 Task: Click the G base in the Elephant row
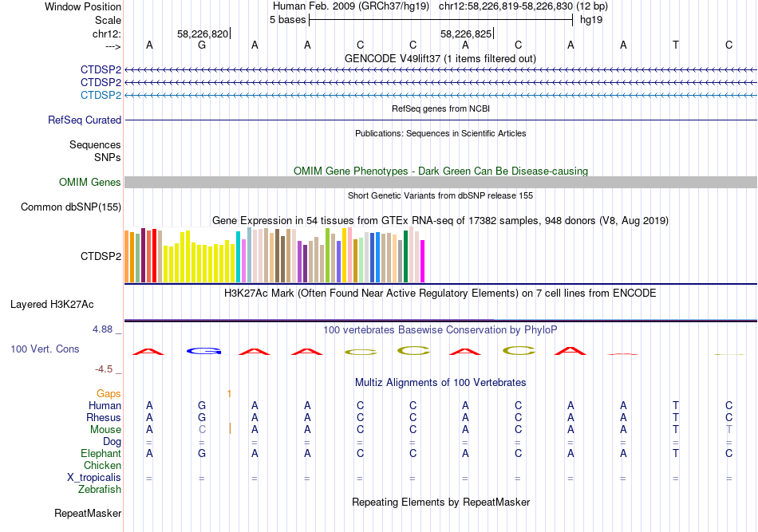tap(202, 453)
